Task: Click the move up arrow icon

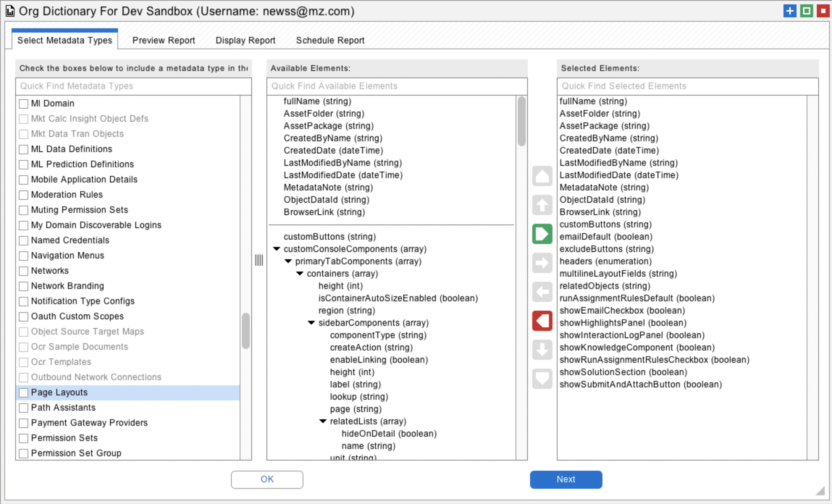Action: point(542,205)
